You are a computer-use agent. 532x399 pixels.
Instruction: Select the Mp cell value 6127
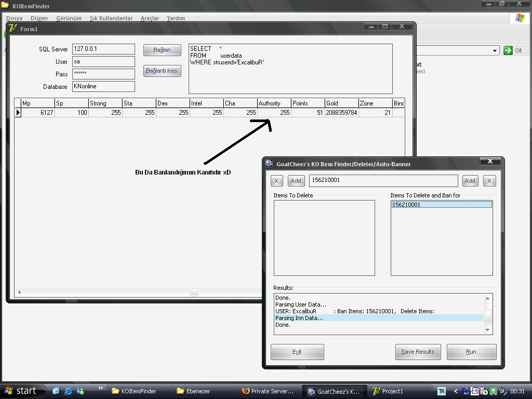point(37,113)
